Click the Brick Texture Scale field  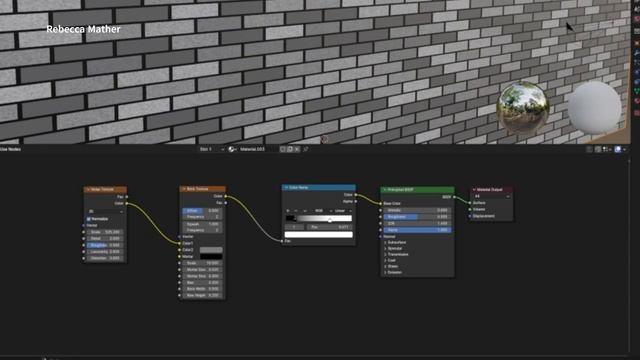202,263
